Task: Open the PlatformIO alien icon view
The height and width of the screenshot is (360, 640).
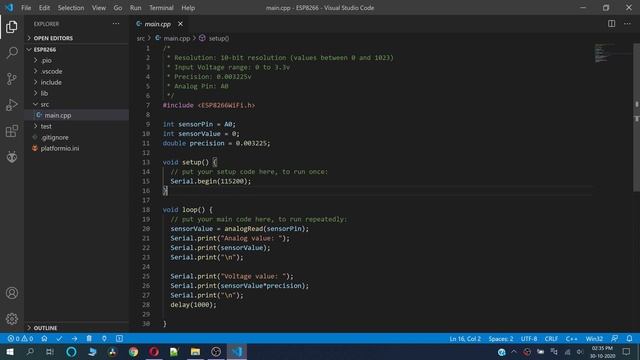Action: pyautogui.click(x=12, y=157)
